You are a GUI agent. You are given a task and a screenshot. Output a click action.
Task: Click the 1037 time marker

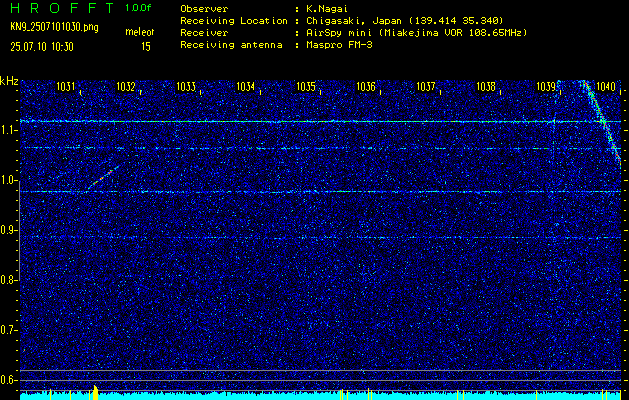click(x=426, y=87)
